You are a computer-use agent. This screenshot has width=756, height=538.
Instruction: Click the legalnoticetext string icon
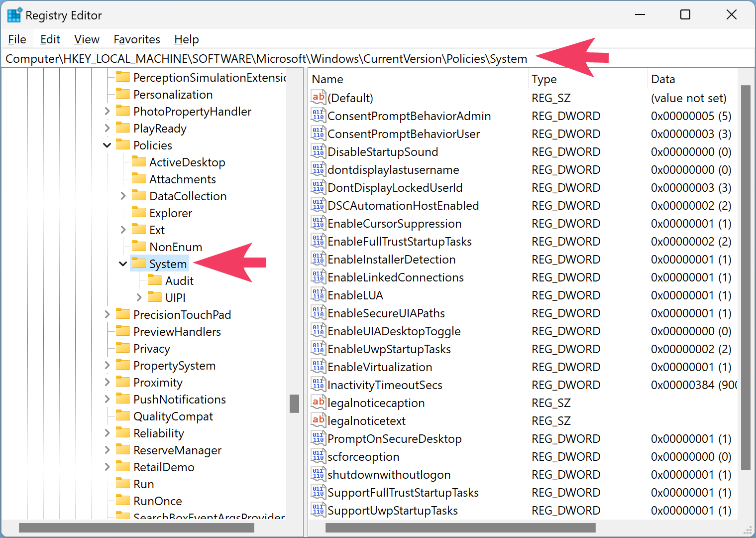319,420
